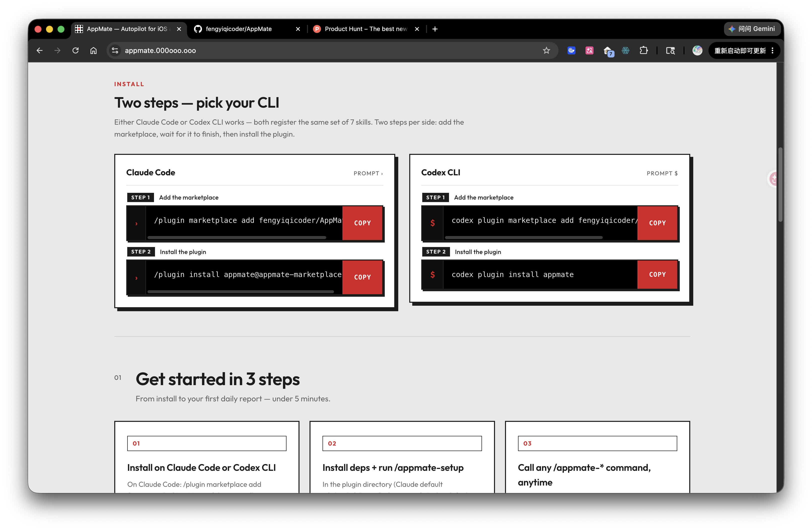Bookmark this page with the star
The width and height of the screenshot is (812, 530).
click(546, 50)
